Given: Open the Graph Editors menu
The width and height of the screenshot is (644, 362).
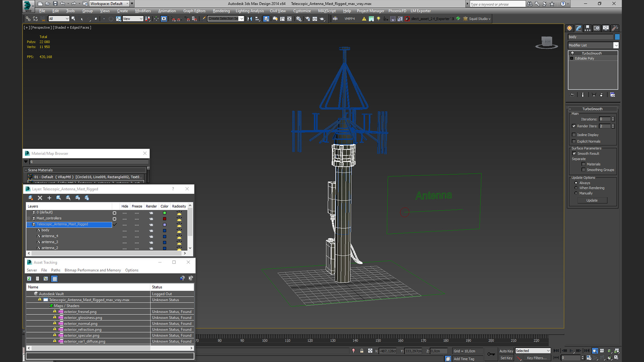Looking at the screenshot, I should (x=194, y=11).
